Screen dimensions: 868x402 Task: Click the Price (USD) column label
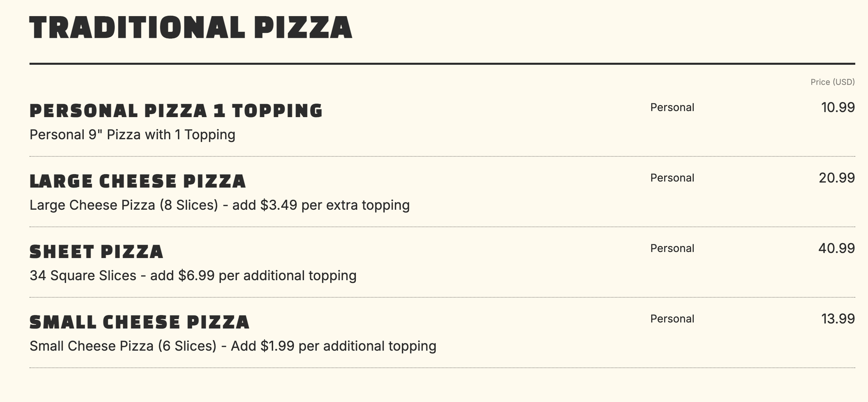click(x=832, y=82)
